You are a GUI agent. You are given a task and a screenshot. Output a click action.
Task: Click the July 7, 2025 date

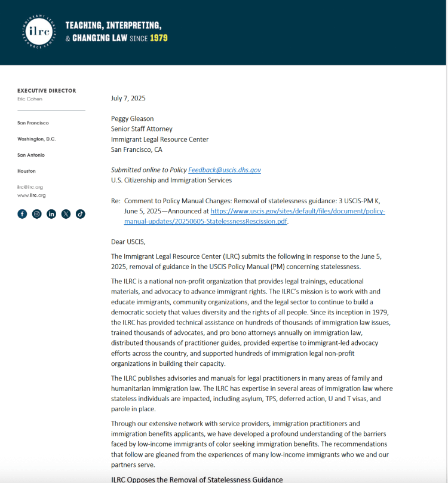click(128, 98)
